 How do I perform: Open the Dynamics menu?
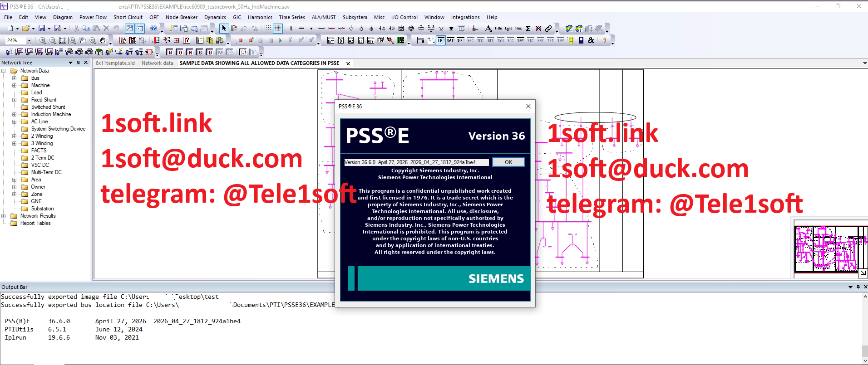215,17
